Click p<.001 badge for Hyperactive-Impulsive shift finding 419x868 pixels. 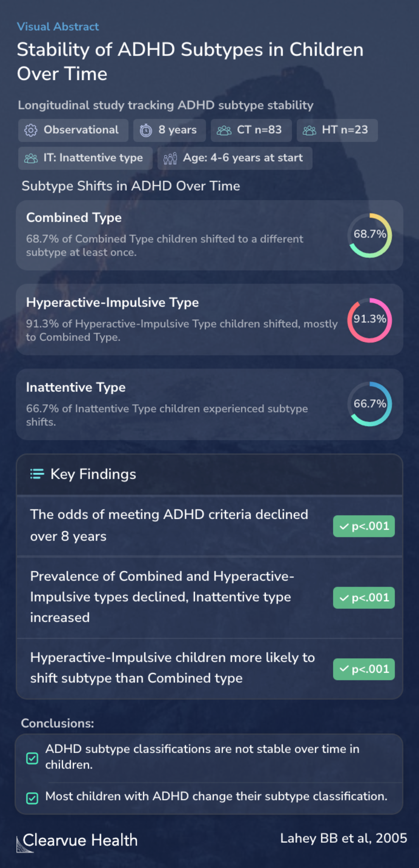pyautogui.click(x=364, y=669)
